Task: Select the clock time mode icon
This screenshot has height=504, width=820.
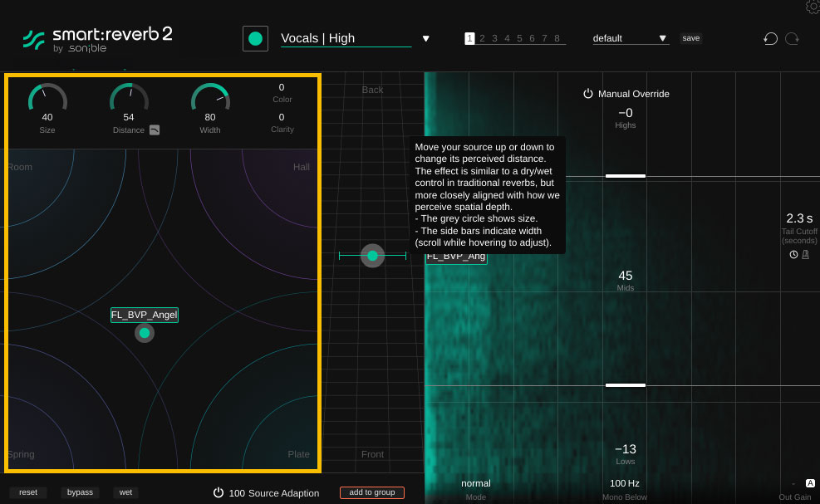Action: (x=793, y=255)
